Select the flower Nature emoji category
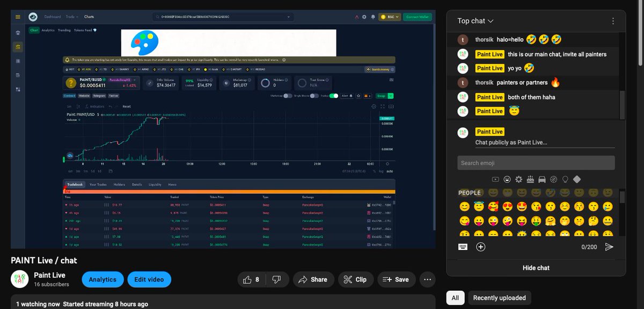The image size is (644, 309). click(518, 179)
